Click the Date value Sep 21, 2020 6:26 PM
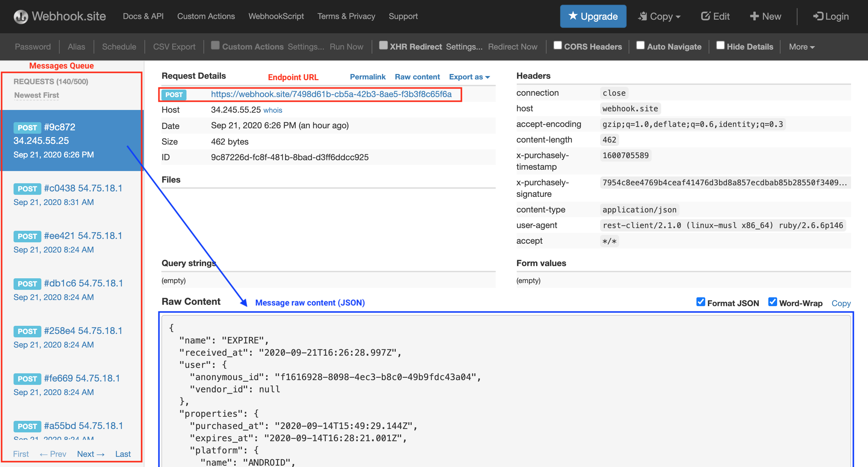868x467 pixels. 280,126
